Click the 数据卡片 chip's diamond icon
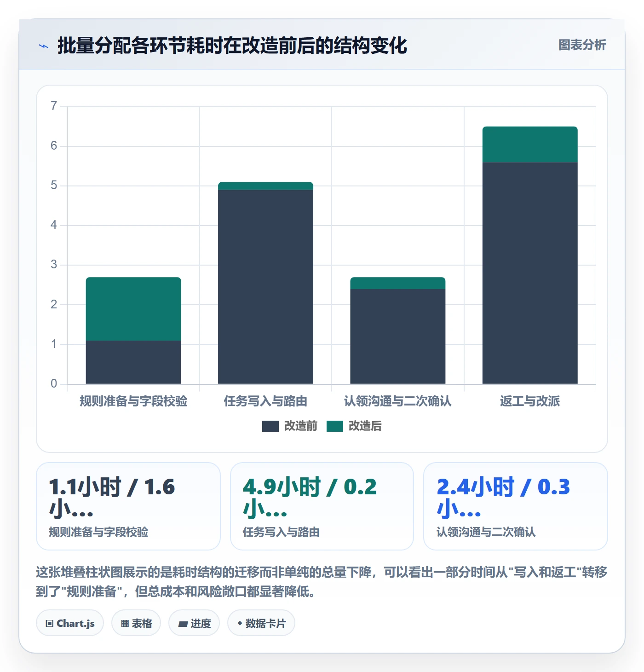 click(x=240, y=623)
